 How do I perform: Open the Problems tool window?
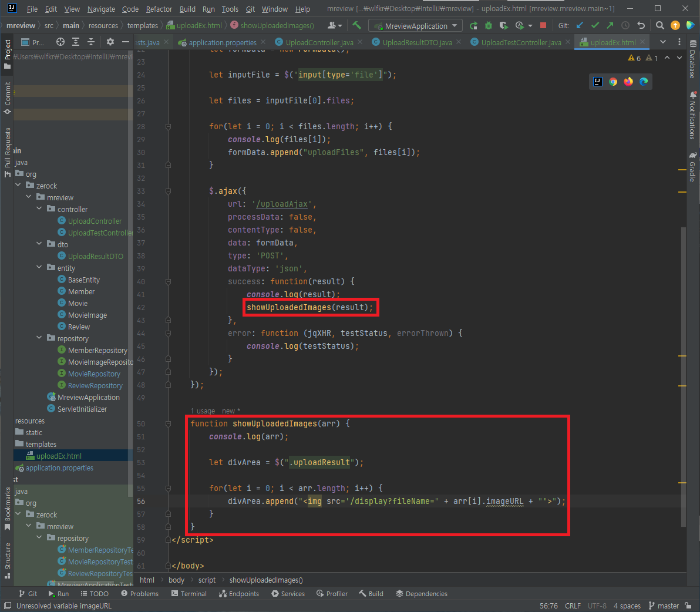coord(140,593)
